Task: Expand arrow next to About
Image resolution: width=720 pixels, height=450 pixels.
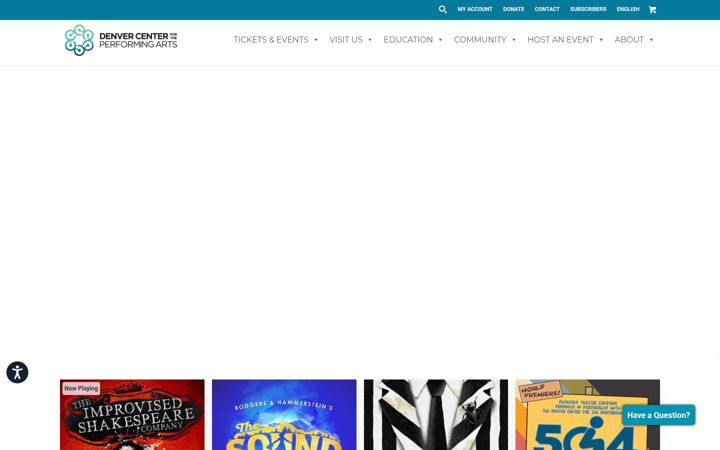Action: (x=651, y=40)
